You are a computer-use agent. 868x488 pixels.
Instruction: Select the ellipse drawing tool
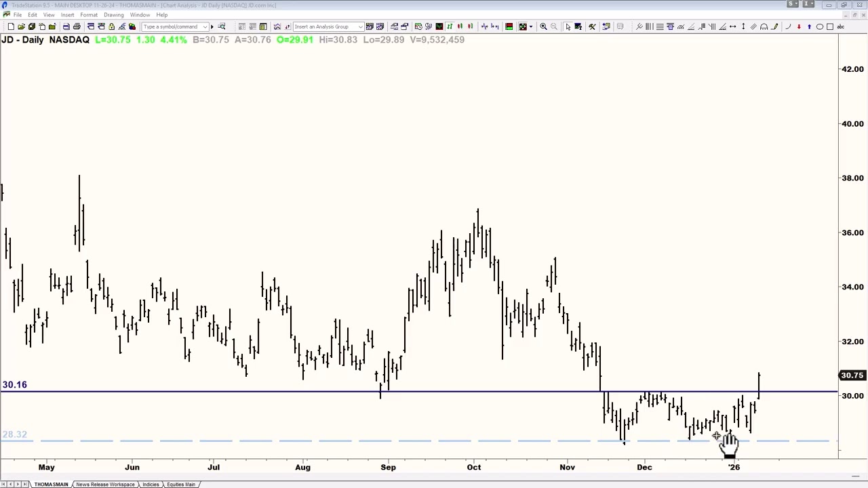tap(819, 26)
